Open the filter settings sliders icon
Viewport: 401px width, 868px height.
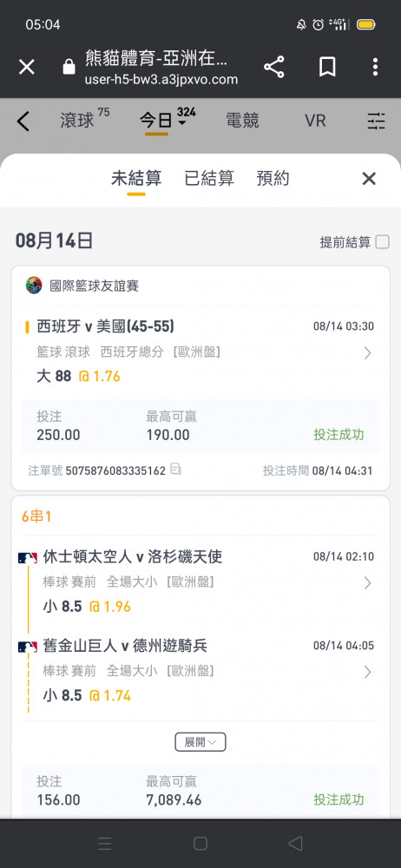tap(376, 121)
